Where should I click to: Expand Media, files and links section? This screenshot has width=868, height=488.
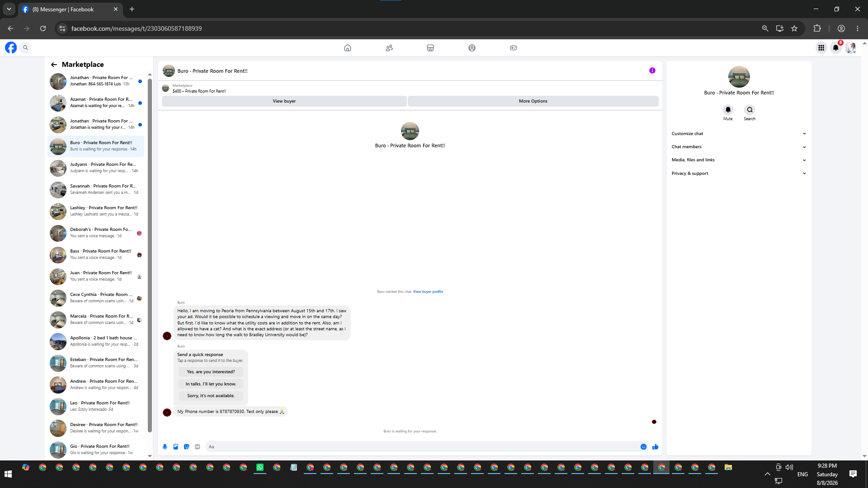[739, 160]
